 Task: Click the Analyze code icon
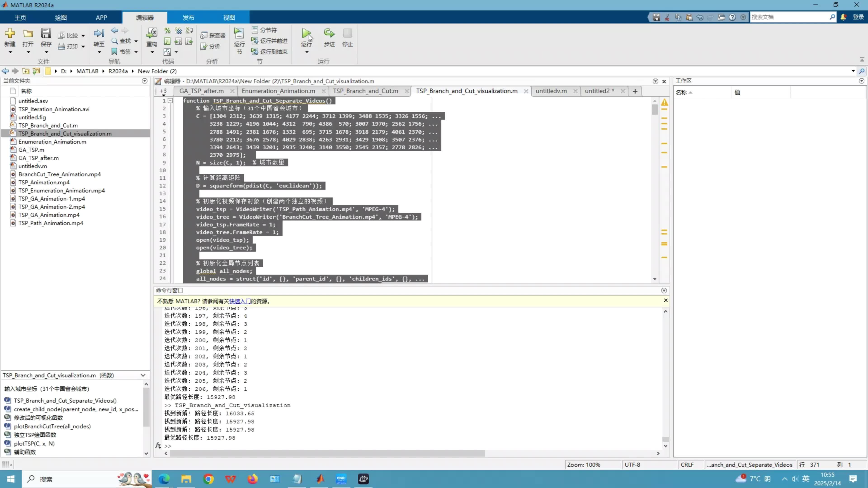[203, 47]
